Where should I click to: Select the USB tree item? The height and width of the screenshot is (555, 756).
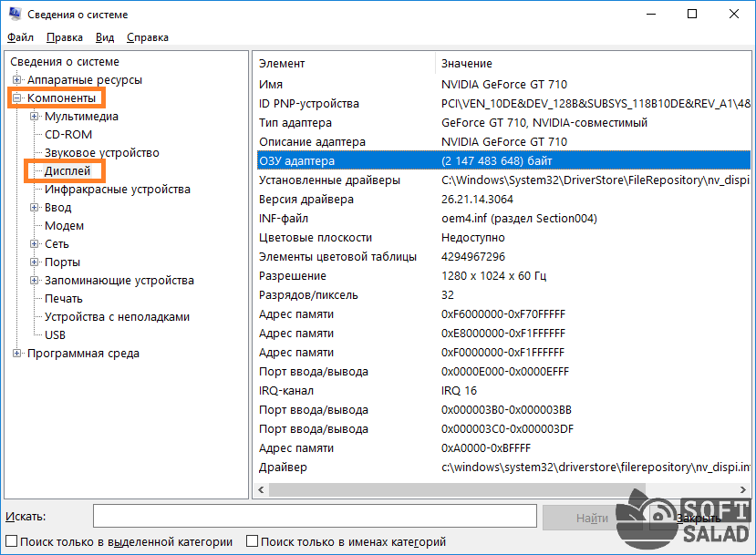pyautogui.click(x=55, y=335)
